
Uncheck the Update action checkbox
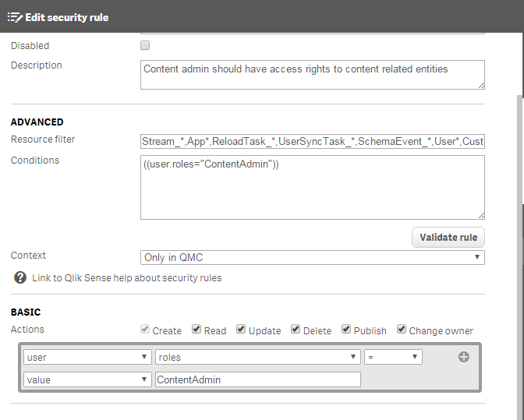click(241, 330)
